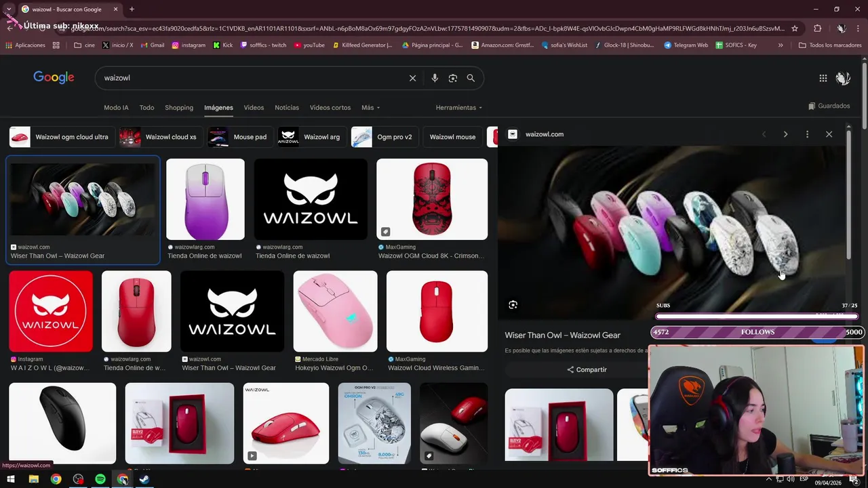The height and width of the screenshot is (488, 868).
Task: Open the YouTube bookmark
Action: 309,45
